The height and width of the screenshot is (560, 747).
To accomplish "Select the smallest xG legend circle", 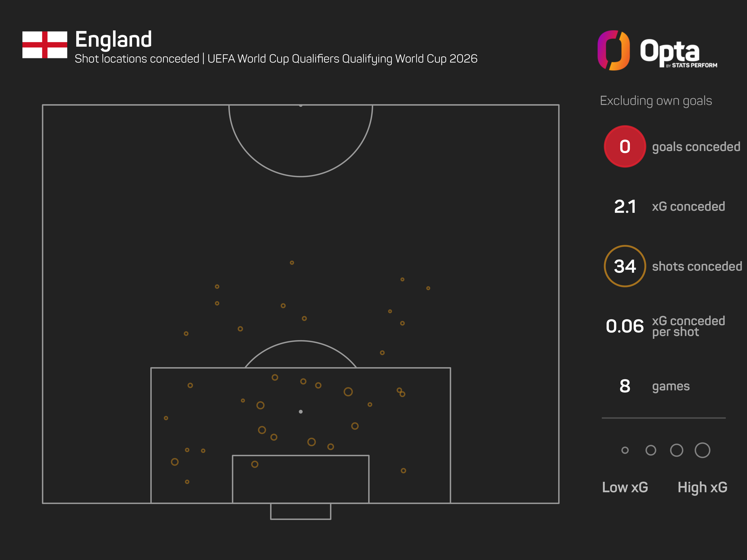I will (x=625, y=450).
